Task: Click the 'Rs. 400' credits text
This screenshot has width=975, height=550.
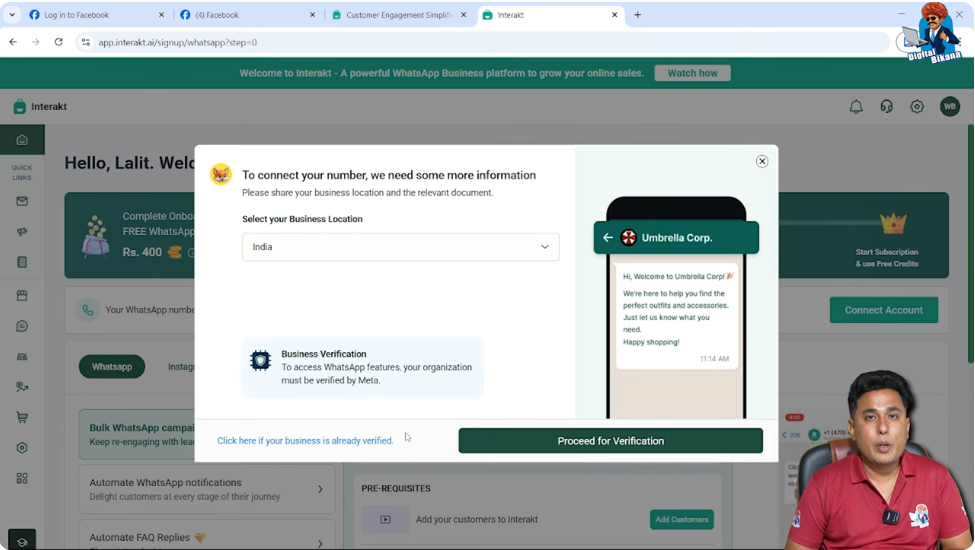Action: (x=142, y=252)
